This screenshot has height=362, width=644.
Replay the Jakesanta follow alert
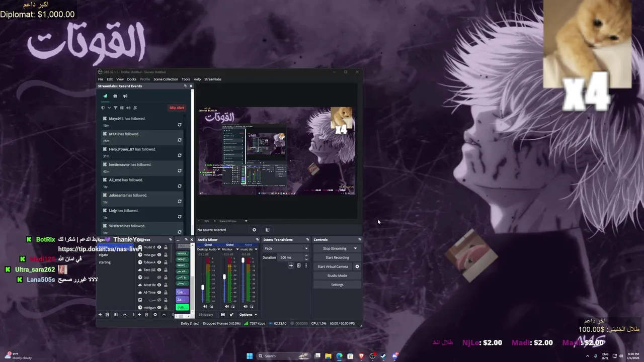180,202
